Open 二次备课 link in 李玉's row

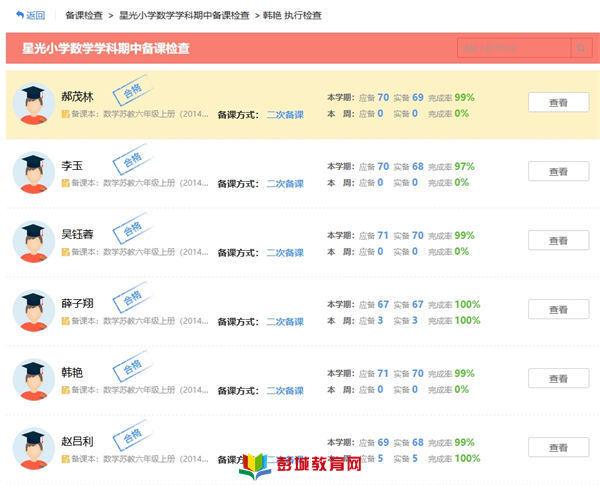click(x=285, y=183)
